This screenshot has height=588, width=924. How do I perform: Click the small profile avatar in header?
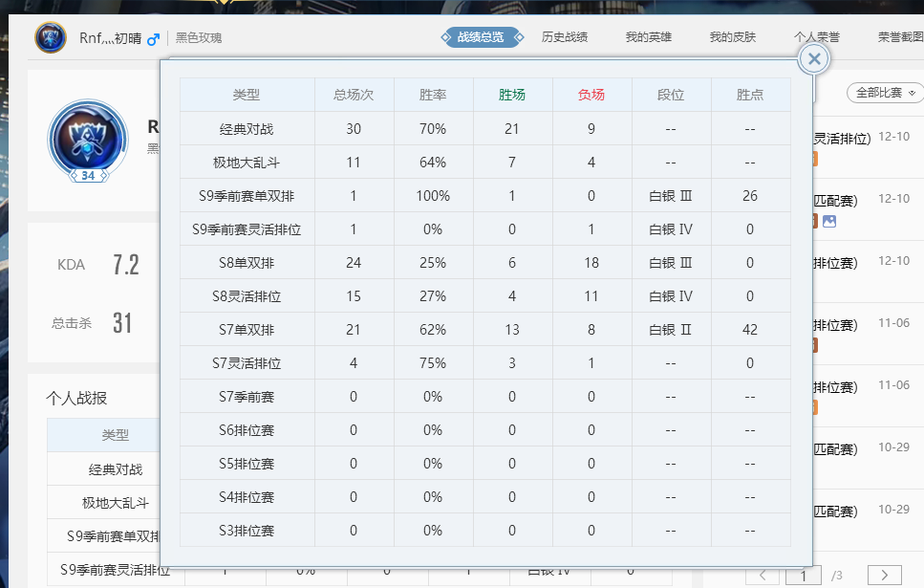click(x=50, y=38)
